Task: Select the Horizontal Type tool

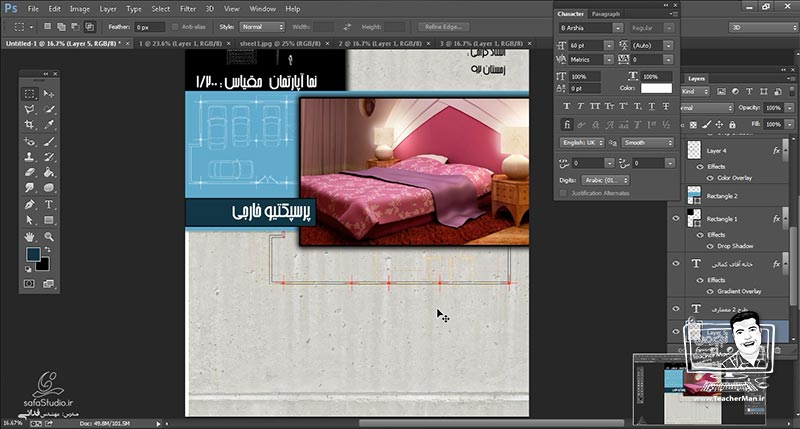Action: [49, 205]
